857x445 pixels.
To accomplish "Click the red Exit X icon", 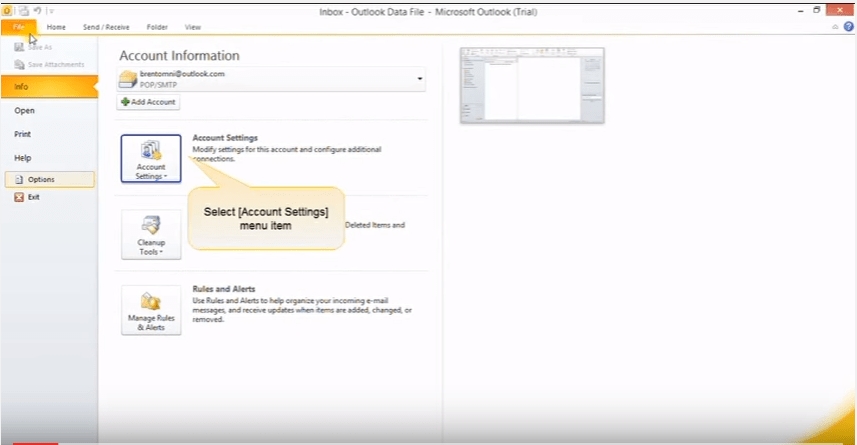I will (x=19, y=197).
